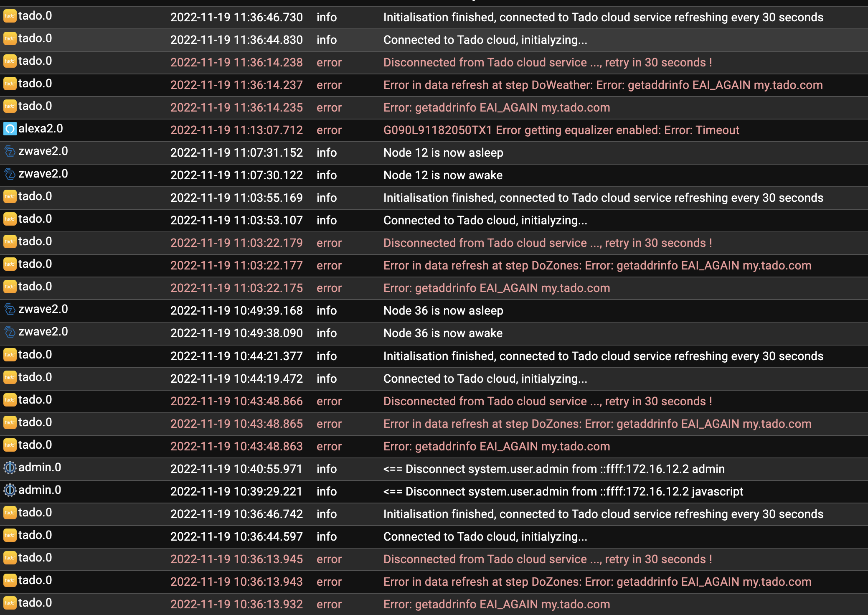868x615 pixels.
Task: Click the tado icon beside 'Connected to Tado cloud' at 10:44:19
Action: 9,377
